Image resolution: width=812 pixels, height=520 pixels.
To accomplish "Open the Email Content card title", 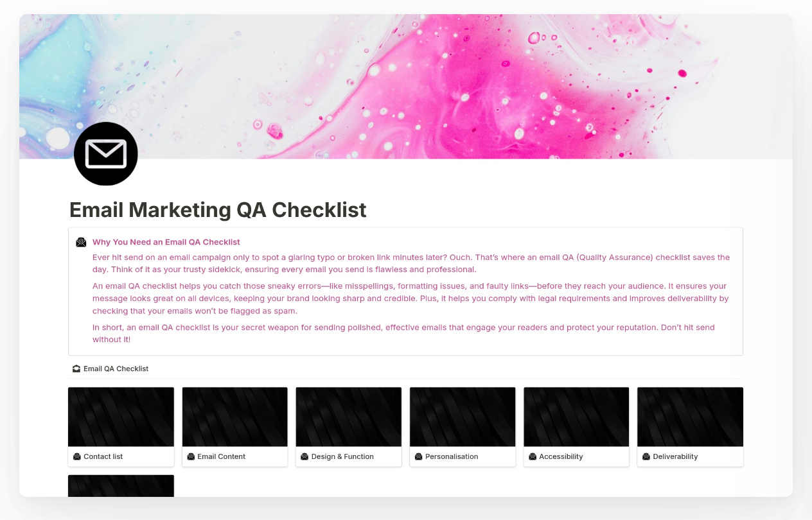I will tap(221, 456).
